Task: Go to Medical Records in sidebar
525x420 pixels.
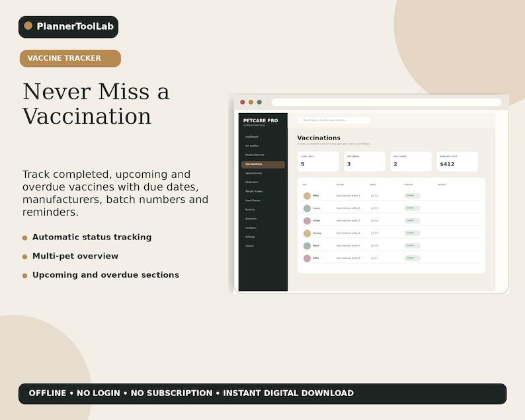Action: [x=255, y=155]
